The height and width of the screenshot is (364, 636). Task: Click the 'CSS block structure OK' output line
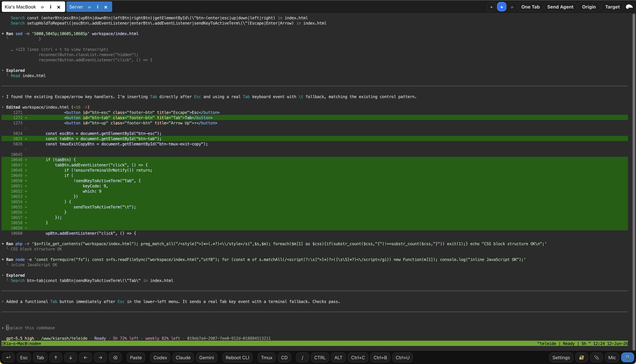(36, 249)
